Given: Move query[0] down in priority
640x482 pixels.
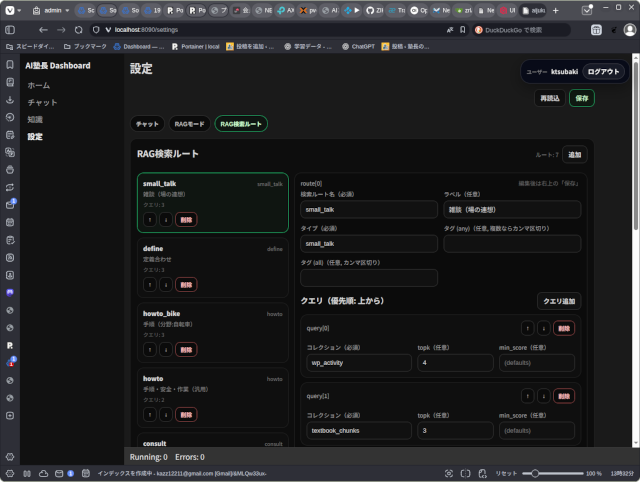Looking at the screenshot, I should [x=543, y=327].
